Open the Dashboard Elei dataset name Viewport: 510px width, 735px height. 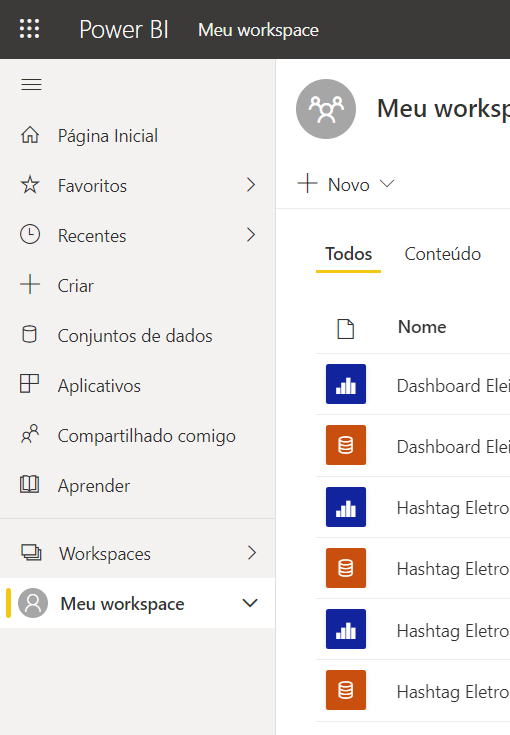click(453, 447)
